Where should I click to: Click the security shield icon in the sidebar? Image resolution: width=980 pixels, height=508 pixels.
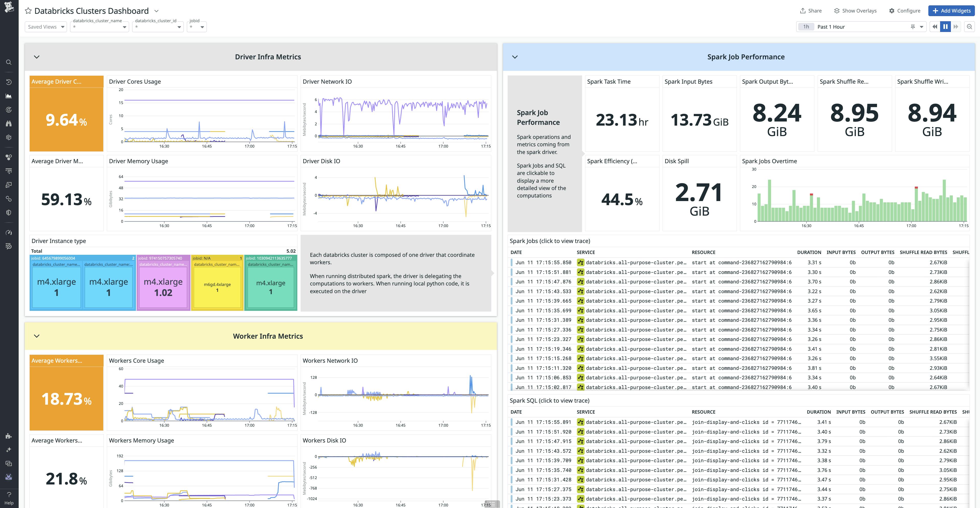click(8, 212)
